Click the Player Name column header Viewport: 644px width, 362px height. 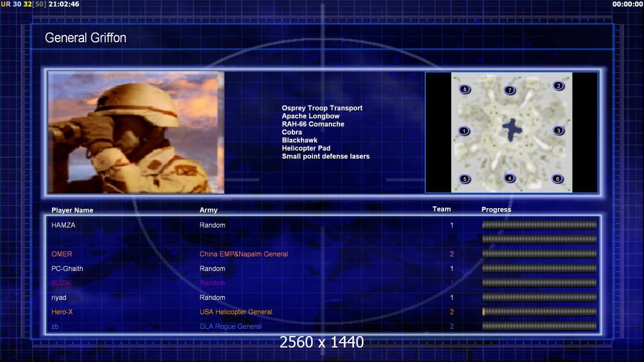click(x=72, y=211)
